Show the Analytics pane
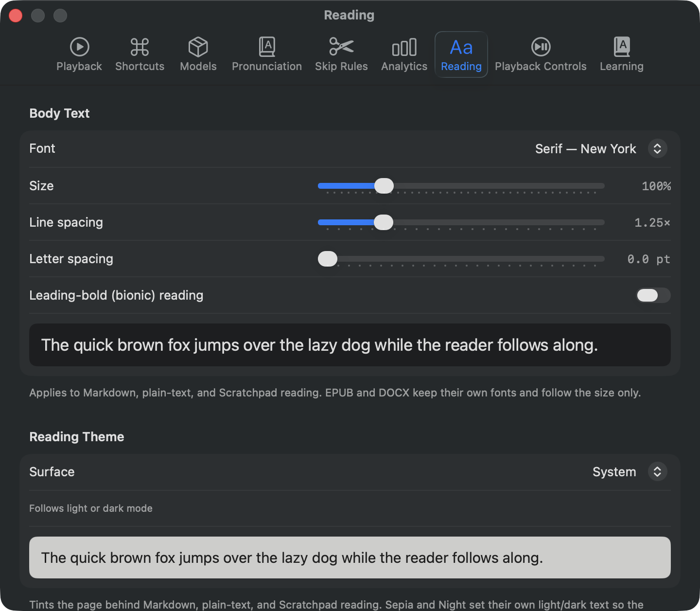 click(404, 54)
